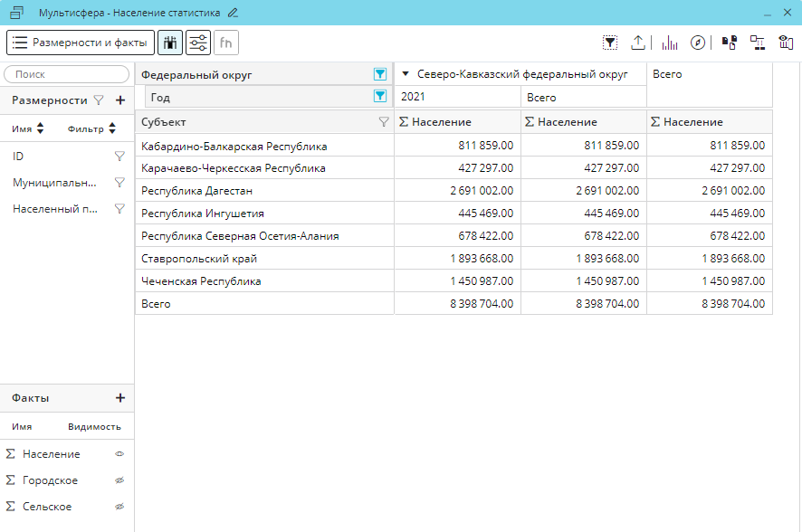Screen dimensions: 802x532
Task: Sort dimensions by the Имя column arrows
Action: tap(41, 129)
